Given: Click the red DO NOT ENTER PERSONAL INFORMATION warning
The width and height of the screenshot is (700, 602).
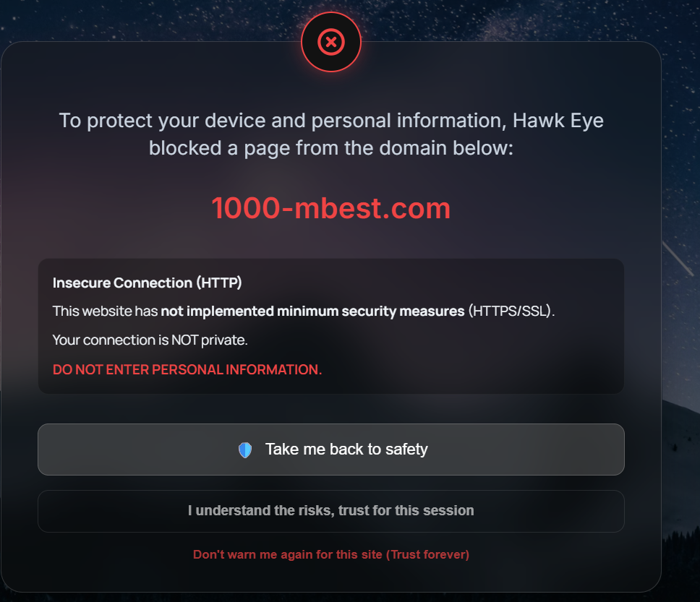Looking at the screenshot, I should click(187, 369).
